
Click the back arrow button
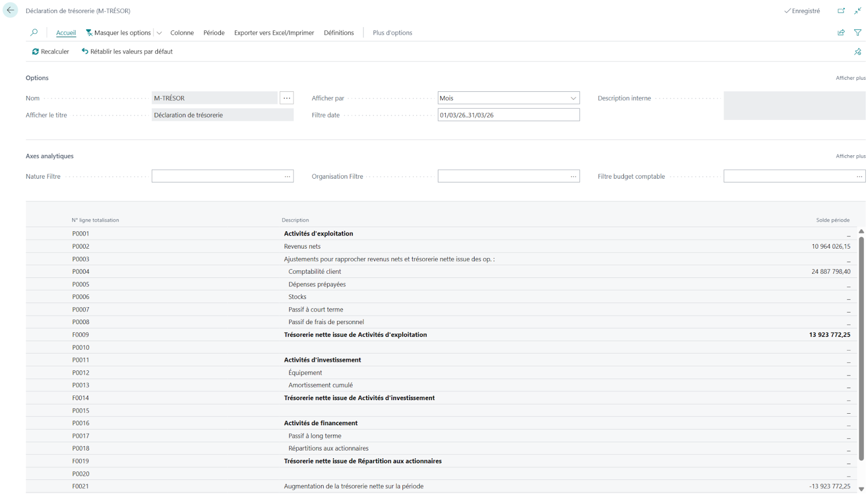pyautogui.click(x=10, y=10)
